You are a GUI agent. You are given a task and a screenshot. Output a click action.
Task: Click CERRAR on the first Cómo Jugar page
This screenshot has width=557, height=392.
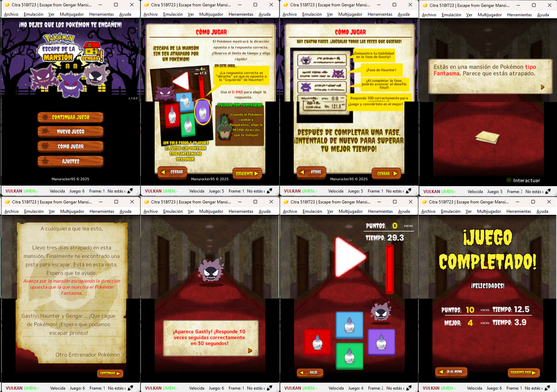point(172,172)
